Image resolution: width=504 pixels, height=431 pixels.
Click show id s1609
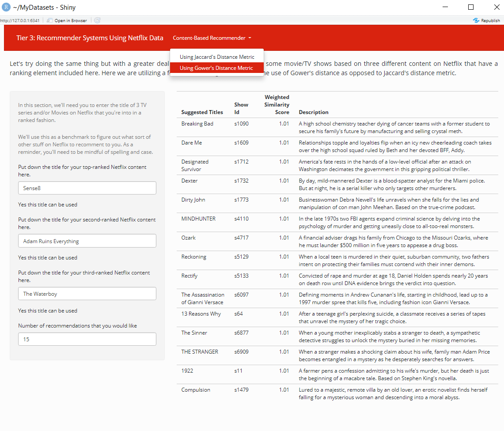[241, 143]
